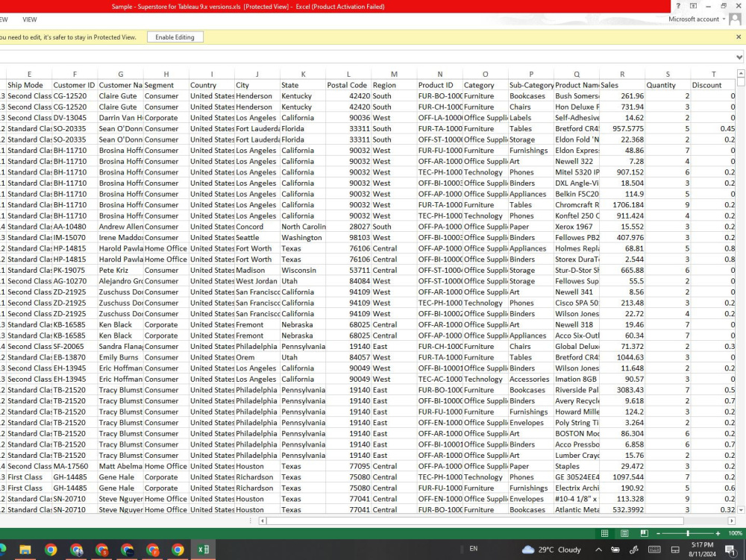The image size is (746, 560).
Task: Select column K header
Action: 303,74
